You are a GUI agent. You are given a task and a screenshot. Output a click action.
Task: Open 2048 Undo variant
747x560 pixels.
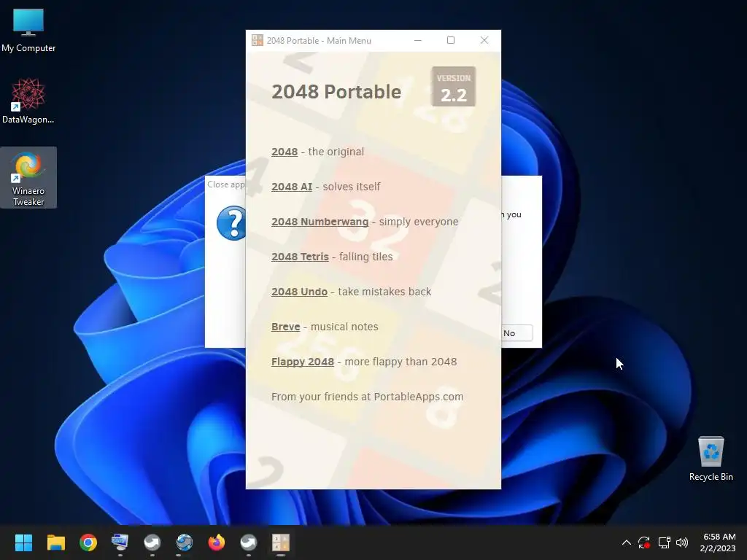299,292
